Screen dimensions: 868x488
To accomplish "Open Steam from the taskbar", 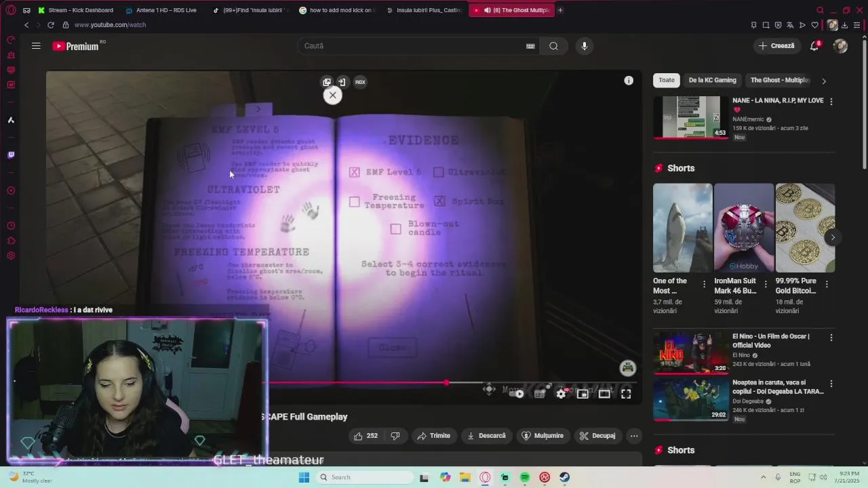I will click(564, 477).
